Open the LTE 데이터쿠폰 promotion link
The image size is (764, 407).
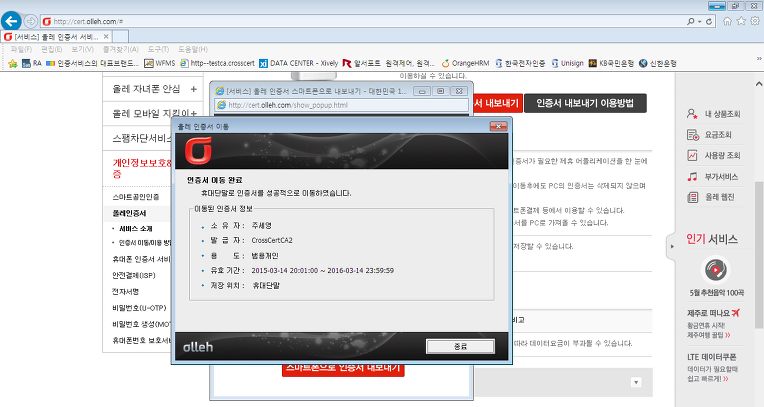point(711,357)
